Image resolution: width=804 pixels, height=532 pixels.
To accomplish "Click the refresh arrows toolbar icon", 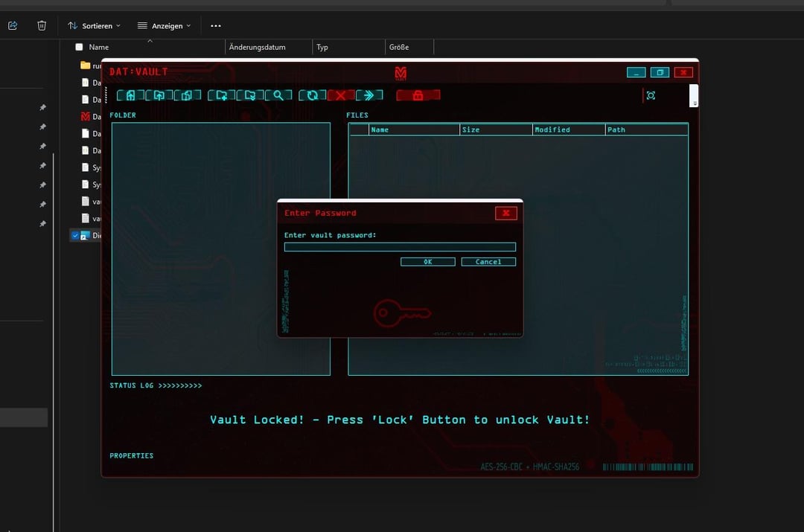I will tap(313, 95).
